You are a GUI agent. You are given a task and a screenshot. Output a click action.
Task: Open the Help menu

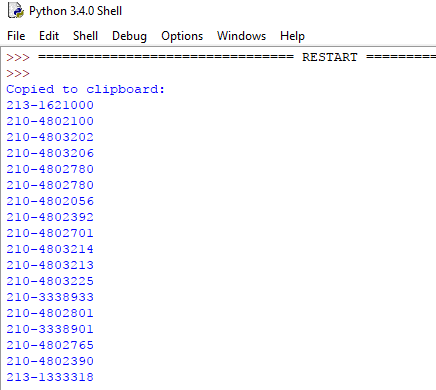coord(292,36)
